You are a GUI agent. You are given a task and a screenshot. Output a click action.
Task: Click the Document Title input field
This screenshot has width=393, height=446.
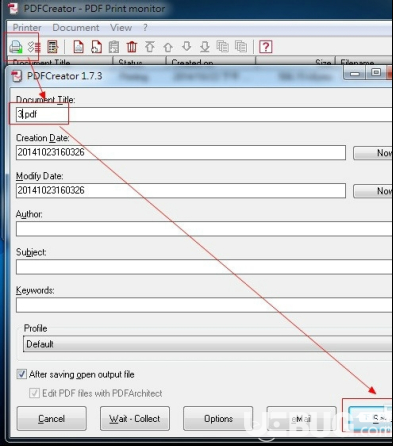pos(204,114)
